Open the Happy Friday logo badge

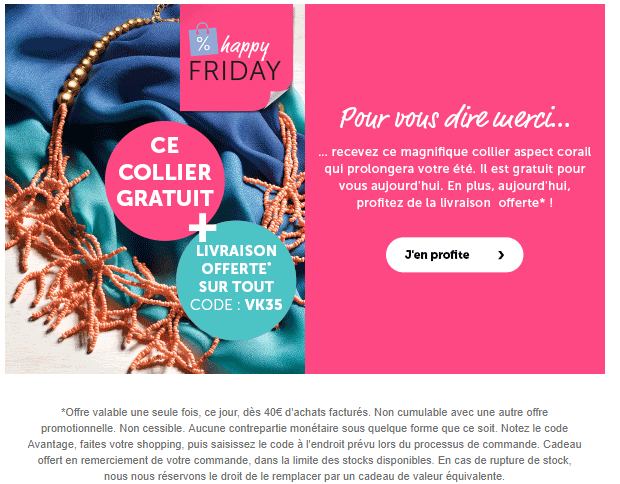[x=236, y=57]
